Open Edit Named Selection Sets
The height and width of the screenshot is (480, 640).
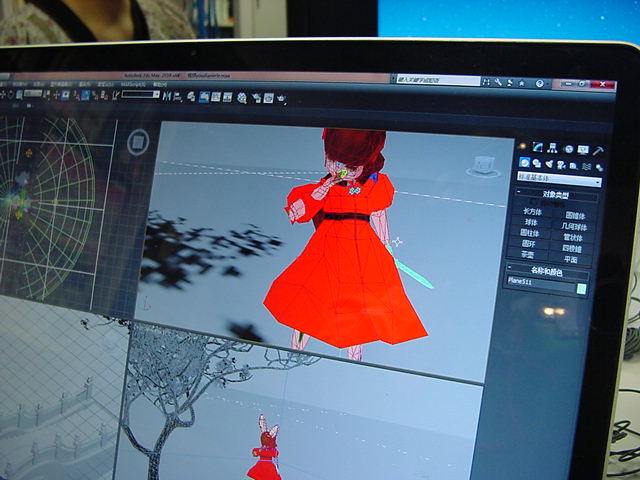[x=116, y=96]
